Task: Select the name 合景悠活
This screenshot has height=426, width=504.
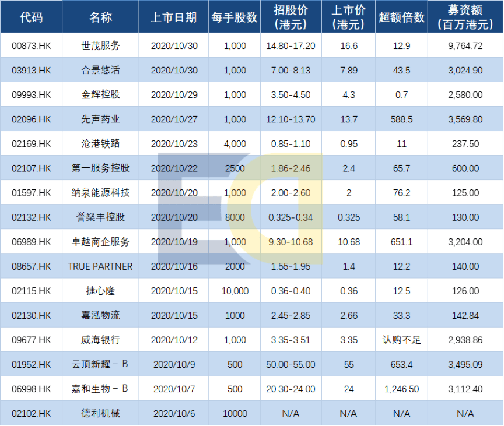Action: [x=100, y=71]
